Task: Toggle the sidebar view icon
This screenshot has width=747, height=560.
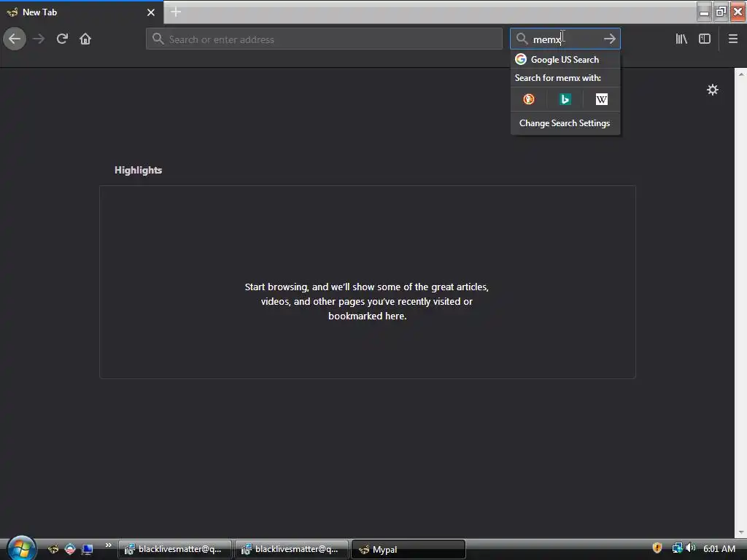Action: [705, 39]
